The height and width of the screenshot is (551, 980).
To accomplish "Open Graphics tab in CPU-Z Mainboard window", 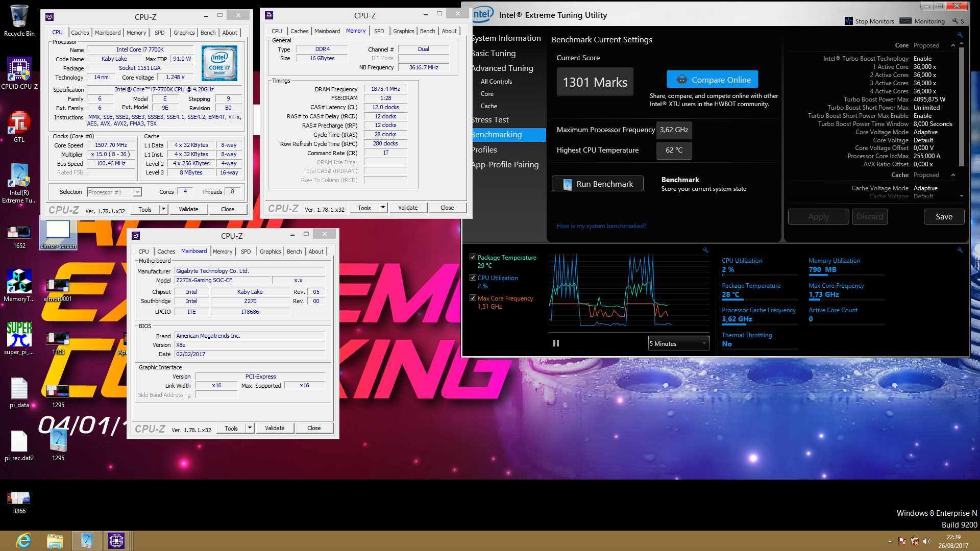I will pyautogui.click(x=270, y=252).
